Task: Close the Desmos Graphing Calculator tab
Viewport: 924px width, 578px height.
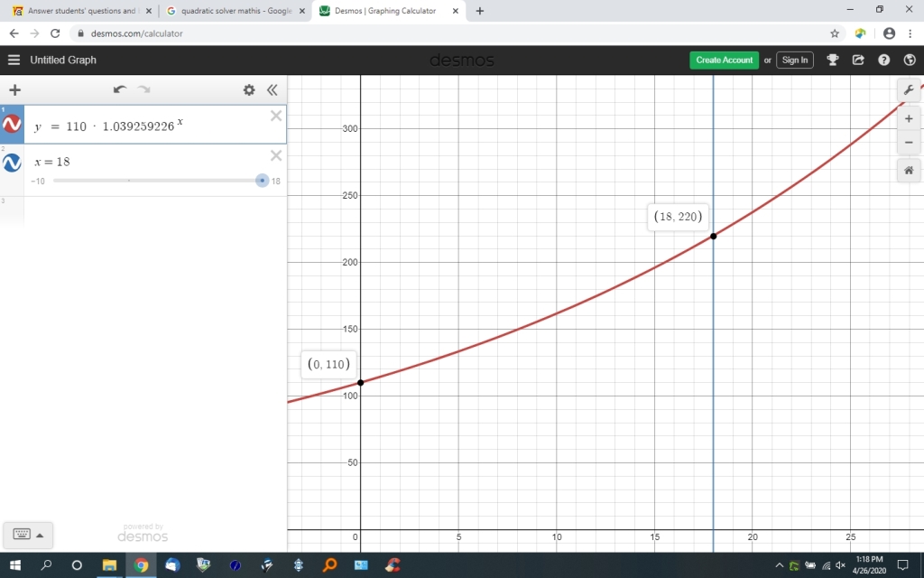Action: (455, 11)
